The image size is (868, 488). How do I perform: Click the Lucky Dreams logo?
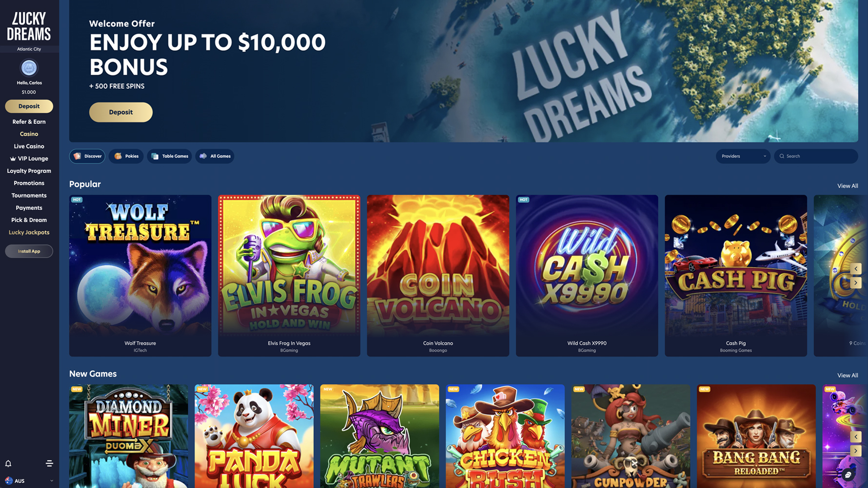pyautogui.click(x=29, y=26)
